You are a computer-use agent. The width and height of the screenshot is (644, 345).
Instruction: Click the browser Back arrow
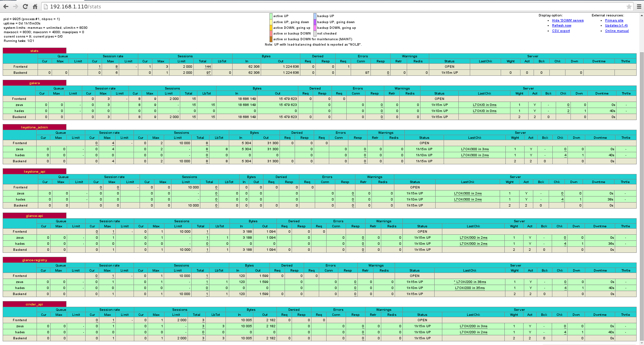coord(6,6)
